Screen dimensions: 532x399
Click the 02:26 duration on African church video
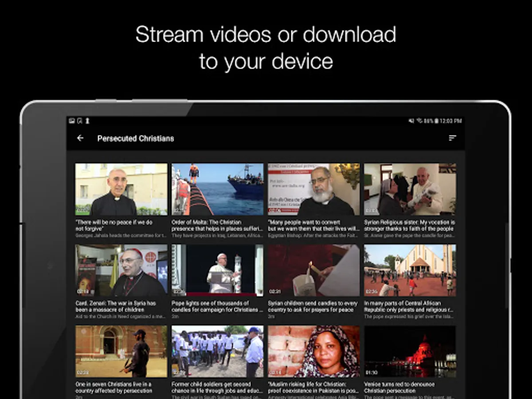click(371, 291)
